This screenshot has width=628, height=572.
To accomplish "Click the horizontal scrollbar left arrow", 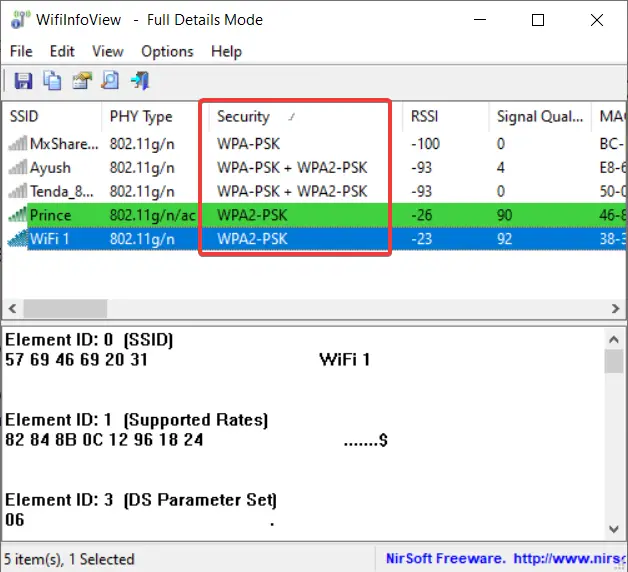I will click(12, 308).
